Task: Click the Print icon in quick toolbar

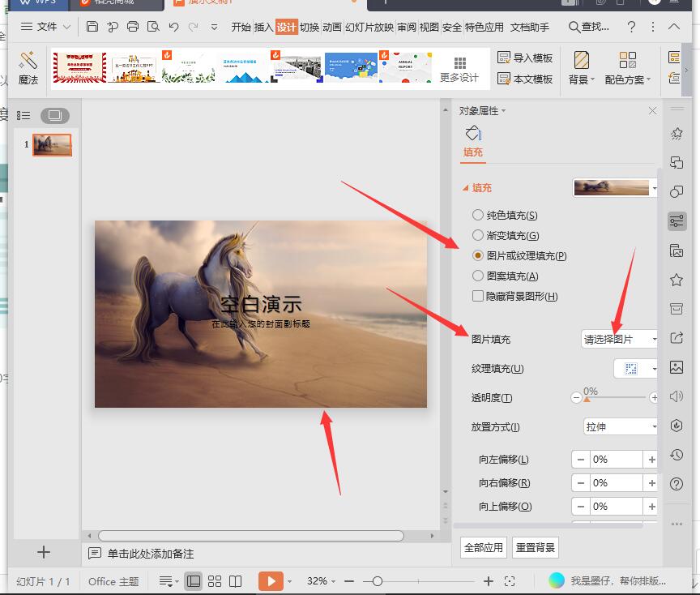Action: 133,27
